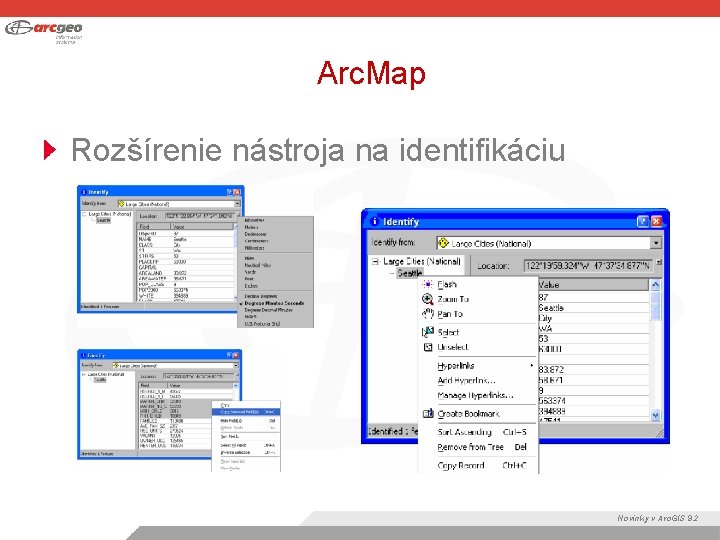Click 'Novinky v ArcGIS 9.2' footer text
The height and width of the screenshot is (540, 720).
click(x=658, y=518)
